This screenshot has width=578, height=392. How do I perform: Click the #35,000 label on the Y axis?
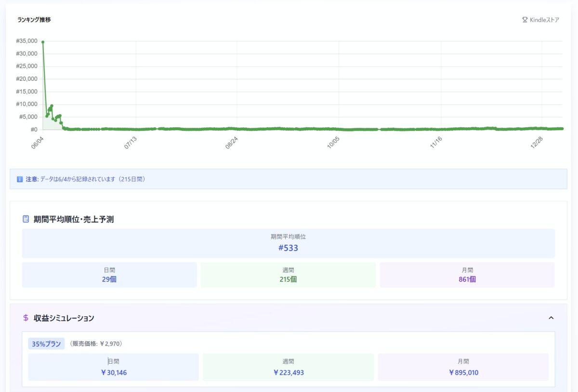point(26,41)
